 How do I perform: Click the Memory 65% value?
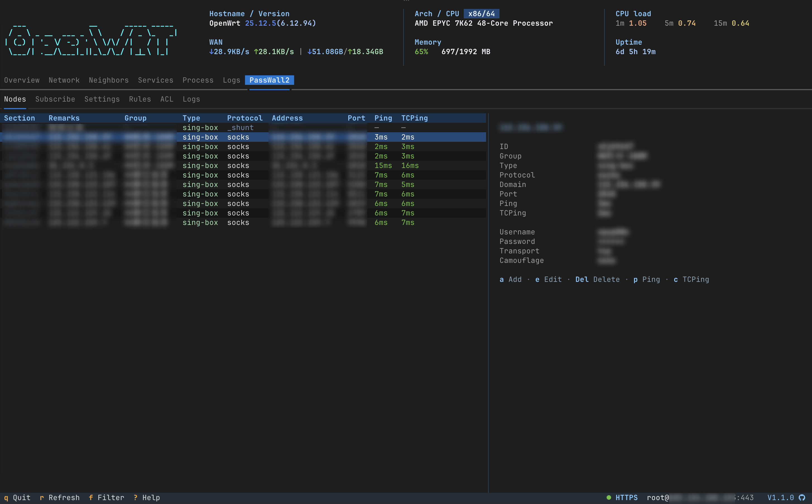[x=421, y=52]
